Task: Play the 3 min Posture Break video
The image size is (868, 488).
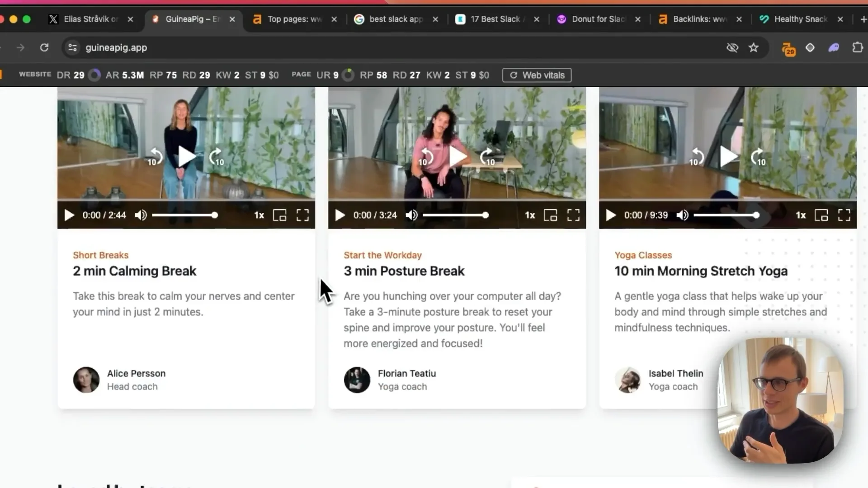Action: pos(458,157)
